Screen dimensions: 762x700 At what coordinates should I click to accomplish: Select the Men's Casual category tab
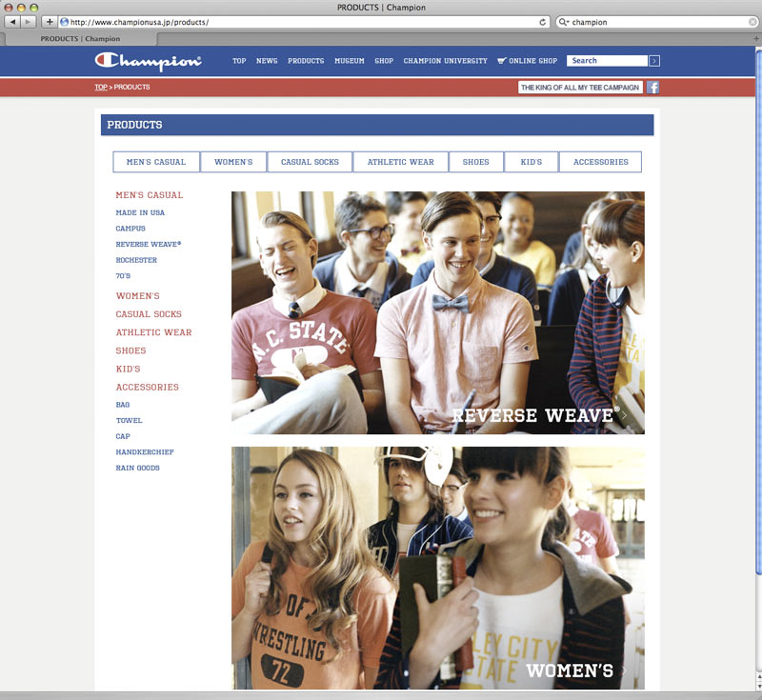[x=156, y=162]
